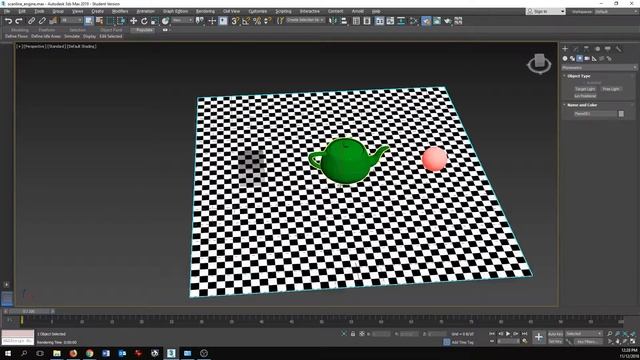The width and height of the screenshot is (640, 360).
Task: Switch to the Populate ribbon tab
Action: pyautogui.click(x=144, y=30)
